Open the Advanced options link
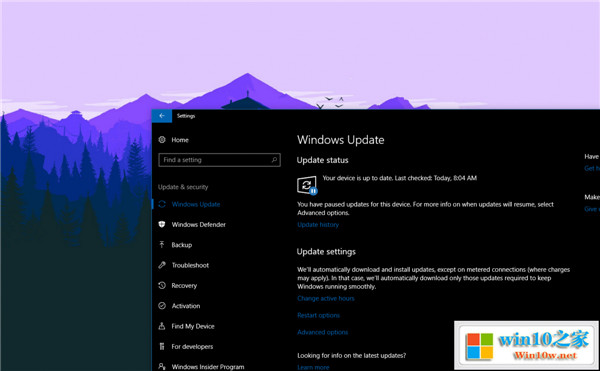The width and height of the screenshot is (600, 371). point(323,332)
